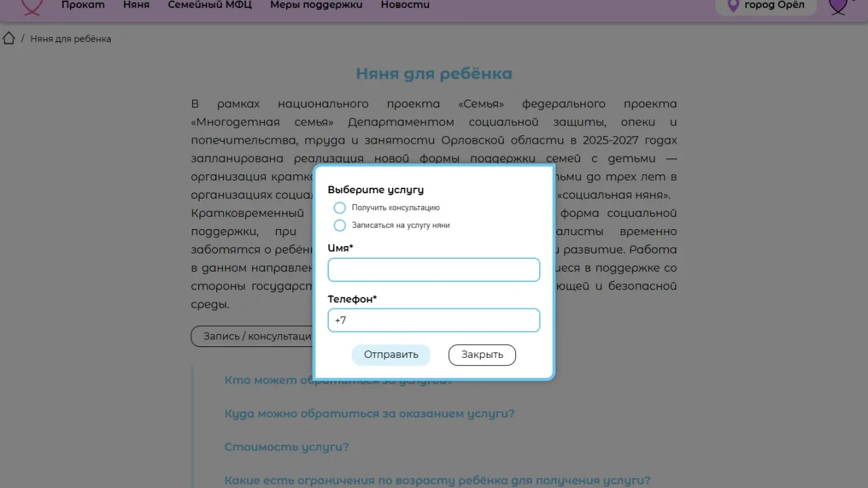This screenshot has width=868, height=488.
Task: Click the Запись / консультация button
Action: point(252,336)
